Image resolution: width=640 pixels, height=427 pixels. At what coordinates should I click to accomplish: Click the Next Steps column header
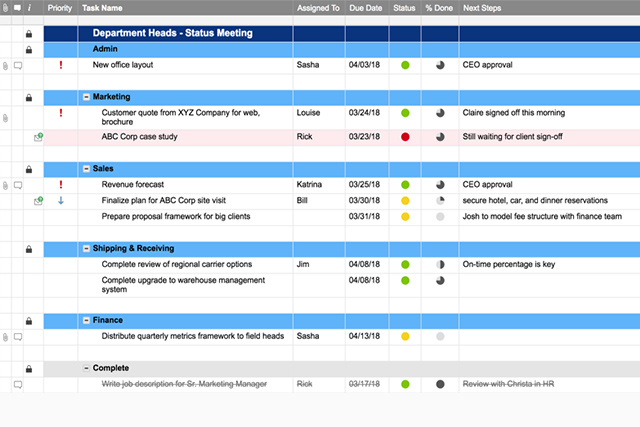[549, 8]
